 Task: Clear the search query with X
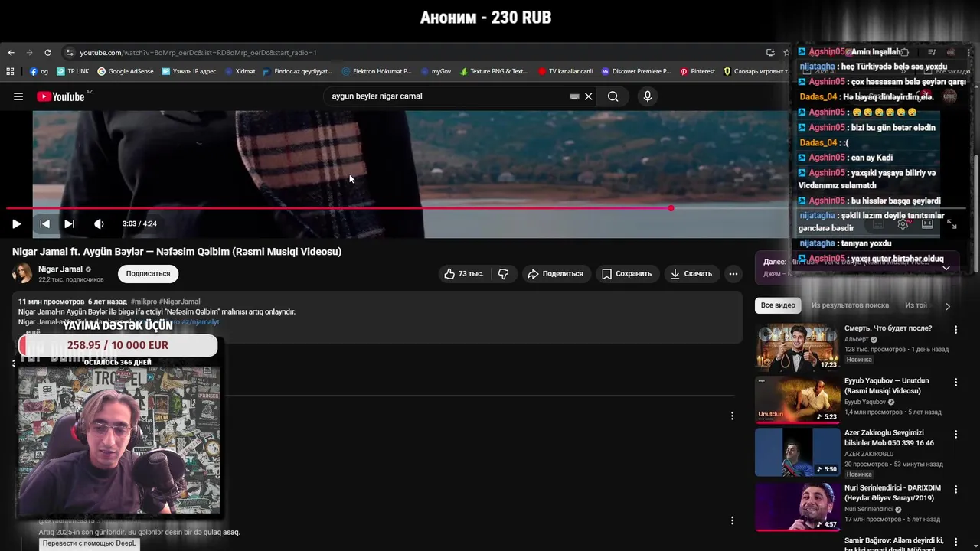[588, 96]
